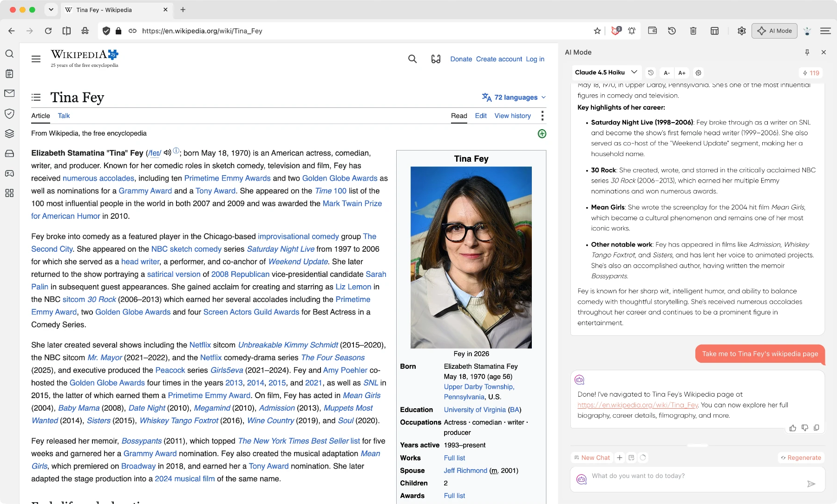This screenshot has width=837, height=504.
Task: Click the trash can icon in toolbar
Action: tap(693, 31)
